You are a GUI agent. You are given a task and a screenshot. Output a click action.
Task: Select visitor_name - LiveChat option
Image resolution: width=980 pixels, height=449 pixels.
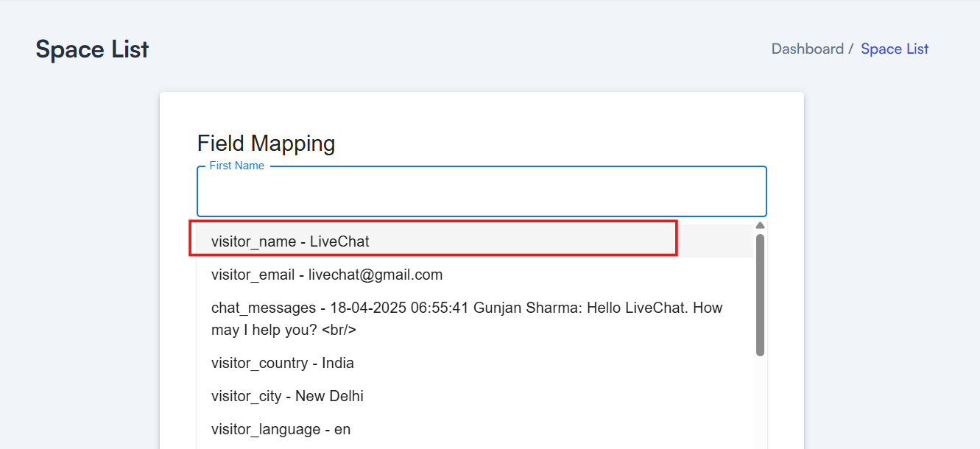pyautogui.click(x=475, y=241)
